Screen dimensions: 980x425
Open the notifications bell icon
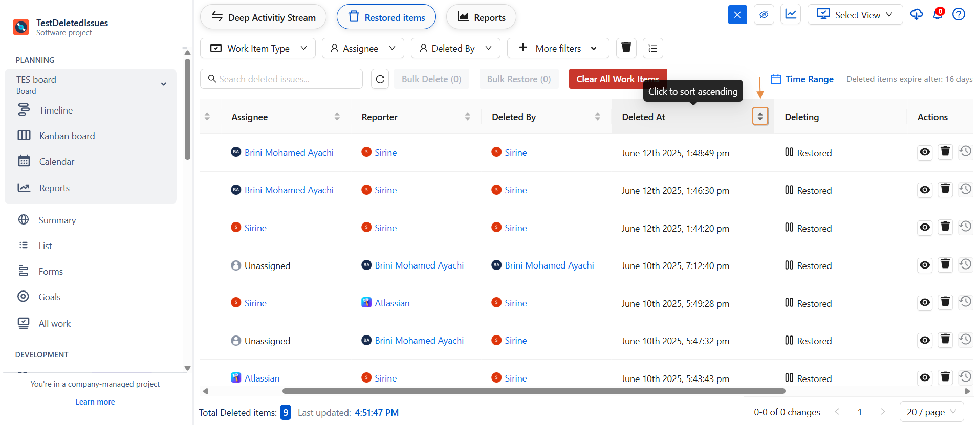tap(938, 14)
